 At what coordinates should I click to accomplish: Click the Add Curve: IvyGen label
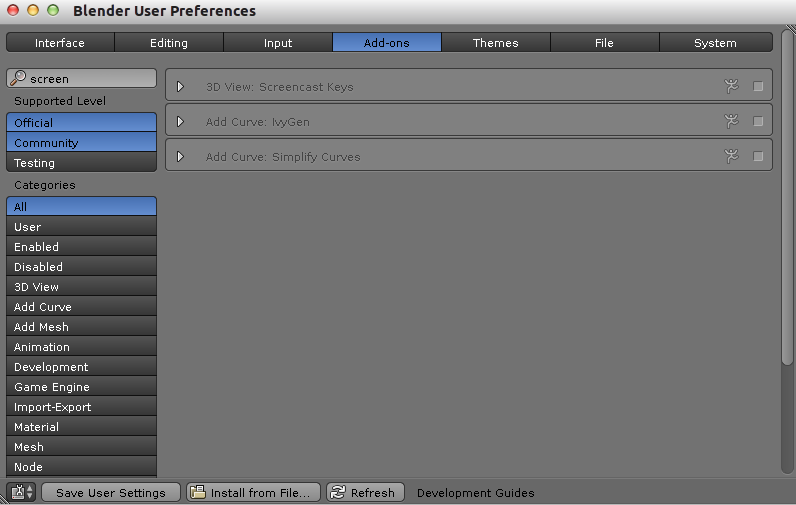click(257, 122)
